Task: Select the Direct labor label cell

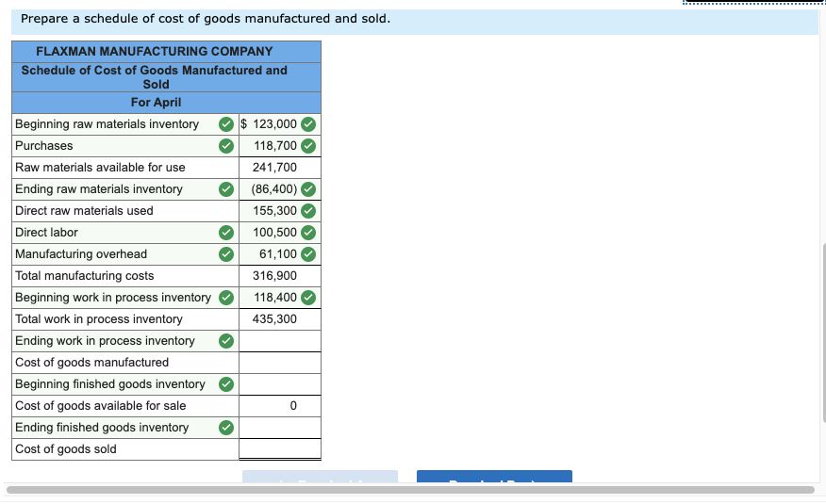Action: coord(125,233)
